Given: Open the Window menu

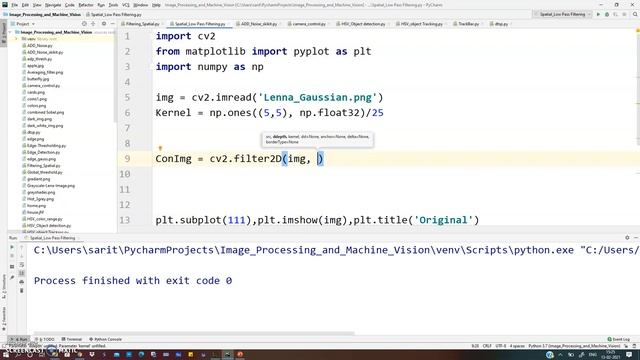Looking at the screenshot, I should tap(141, 5).
